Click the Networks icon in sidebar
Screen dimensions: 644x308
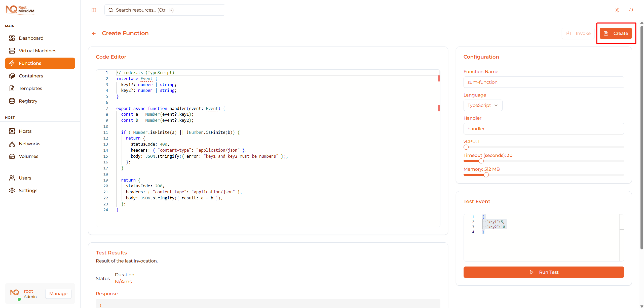(12, 144)
